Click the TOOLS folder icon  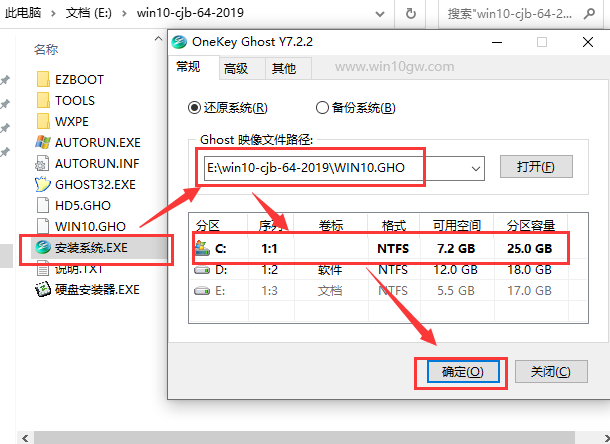tap(43, 100)
